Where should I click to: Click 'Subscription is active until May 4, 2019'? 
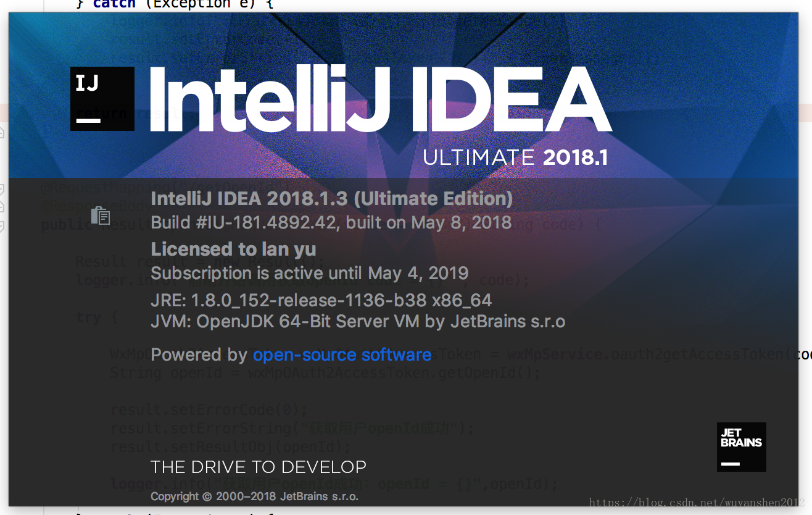click(x=310, y=273)
